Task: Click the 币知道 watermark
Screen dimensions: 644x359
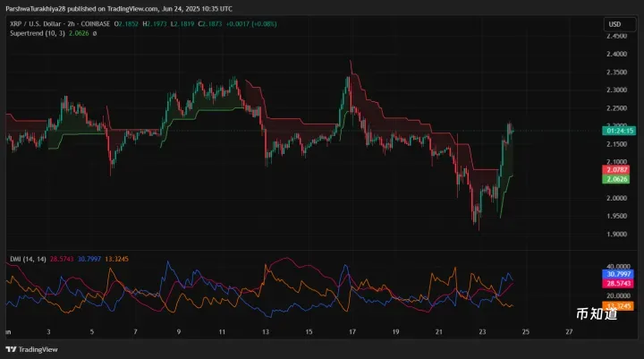Action: pyautogui.click(x=596, y=314)
